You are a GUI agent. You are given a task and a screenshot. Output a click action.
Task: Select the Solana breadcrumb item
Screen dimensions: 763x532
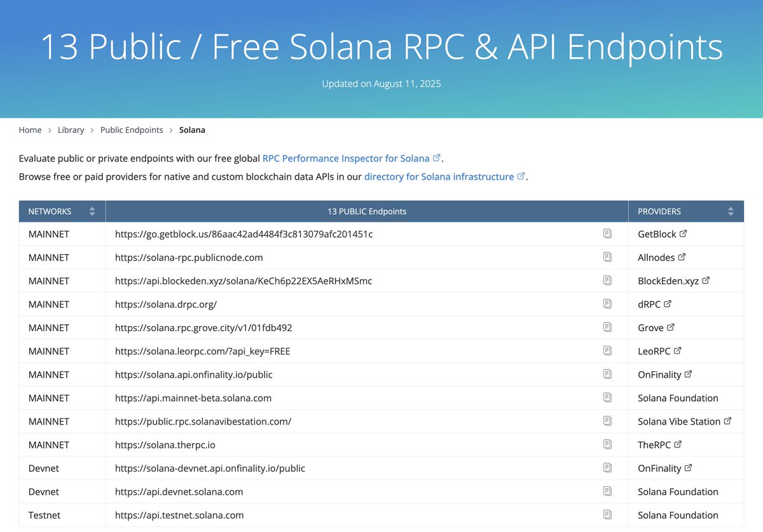pos(192,130)
